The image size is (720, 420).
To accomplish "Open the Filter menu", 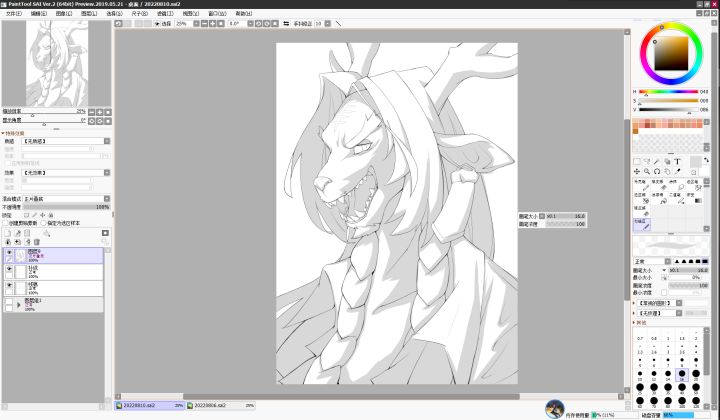I will [x=165, y=14].
